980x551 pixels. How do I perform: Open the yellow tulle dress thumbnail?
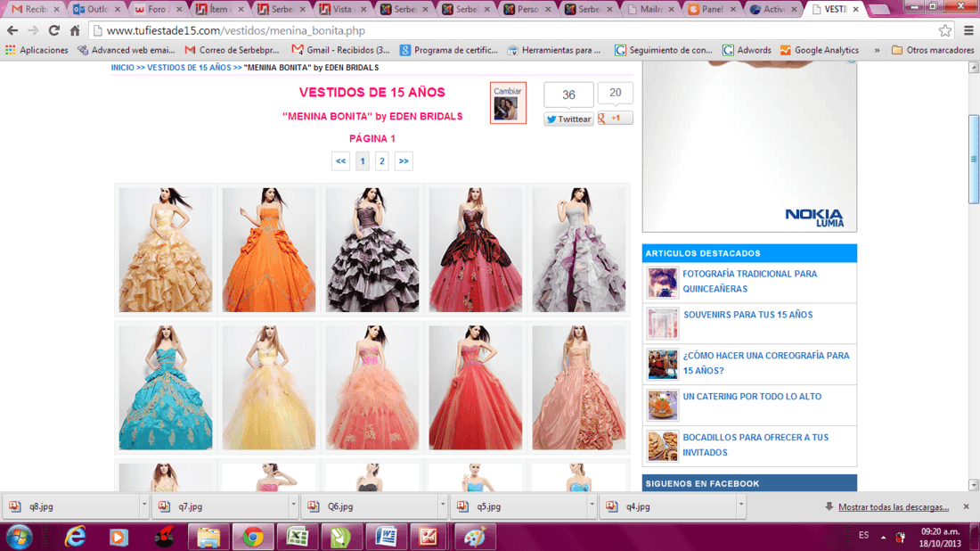click(269, 387)
